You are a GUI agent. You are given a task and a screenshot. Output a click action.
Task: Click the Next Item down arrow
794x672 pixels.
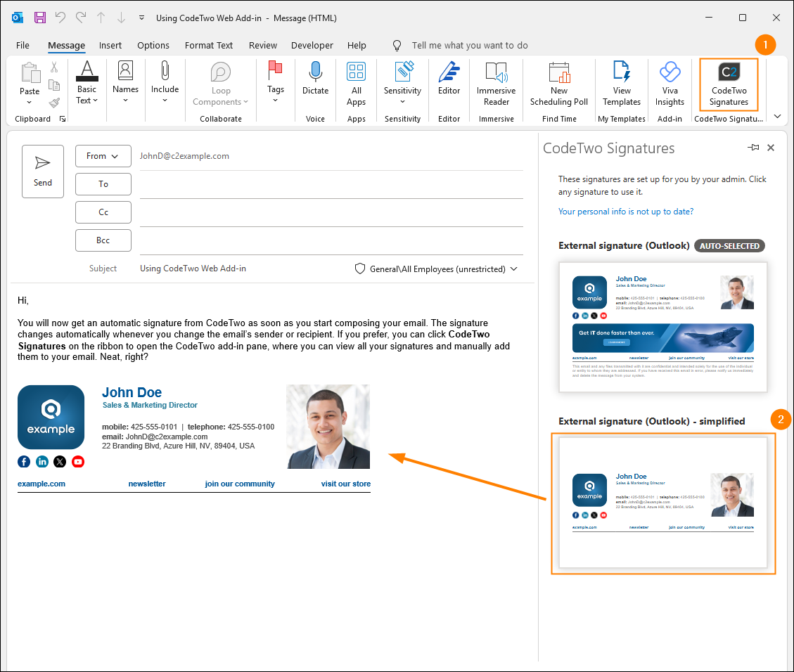point(122,18)
